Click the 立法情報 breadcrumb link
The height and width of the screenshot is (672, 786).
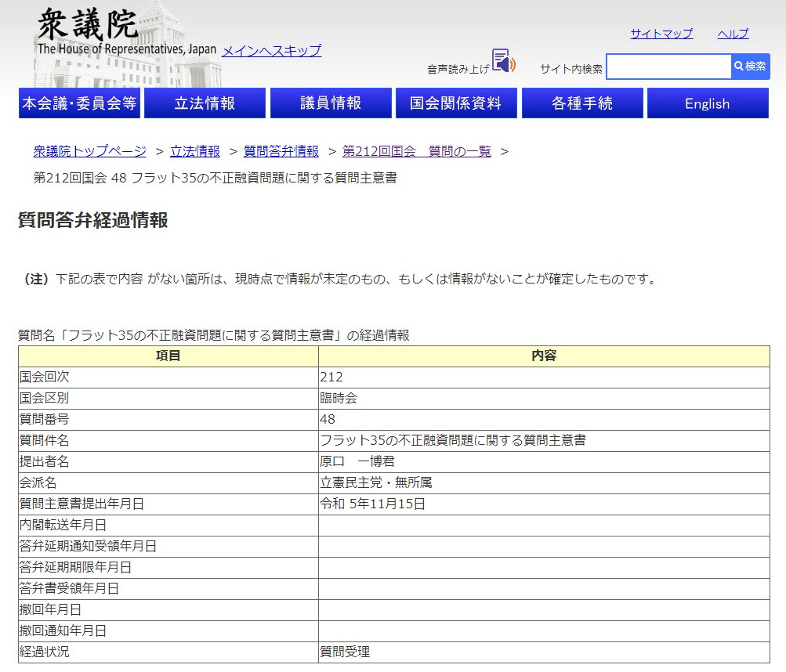[195, 151]
